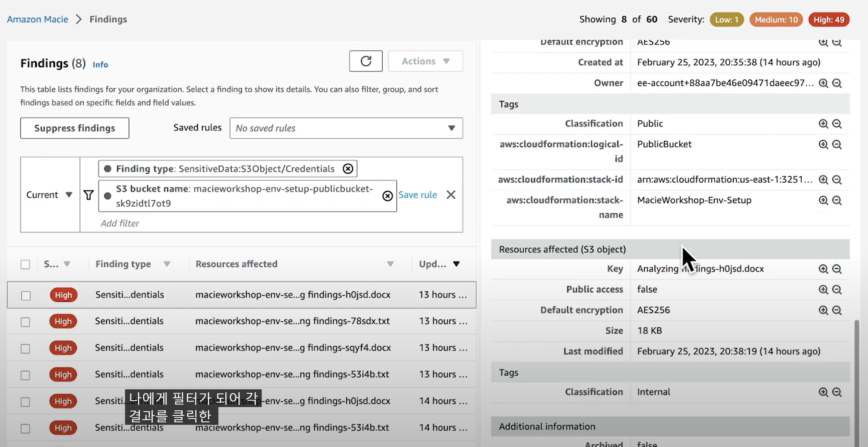Screen dimensions: 868x447
Task: Remove the Finding type filter chip
Action: click(348, 168)
